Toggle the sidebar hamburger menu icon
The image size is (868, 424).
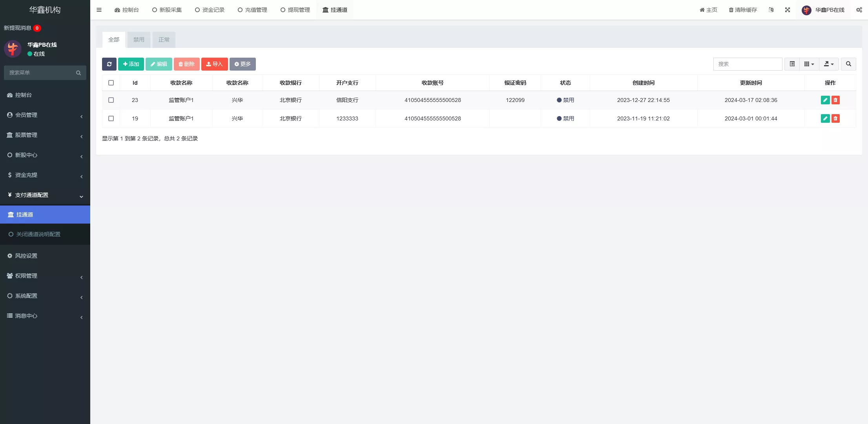[x=99, y=10]
